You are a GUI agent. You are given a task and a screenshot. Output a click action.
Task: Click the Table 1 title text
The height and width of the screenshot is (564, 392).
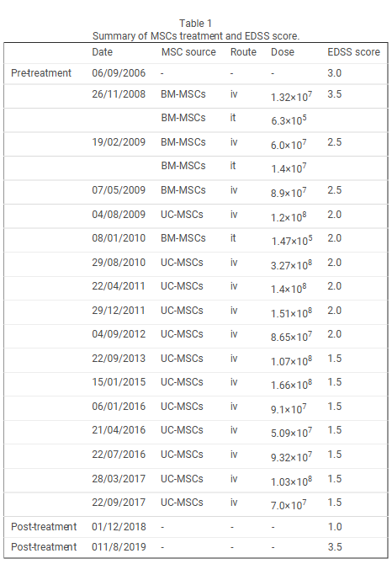[196, 24]
